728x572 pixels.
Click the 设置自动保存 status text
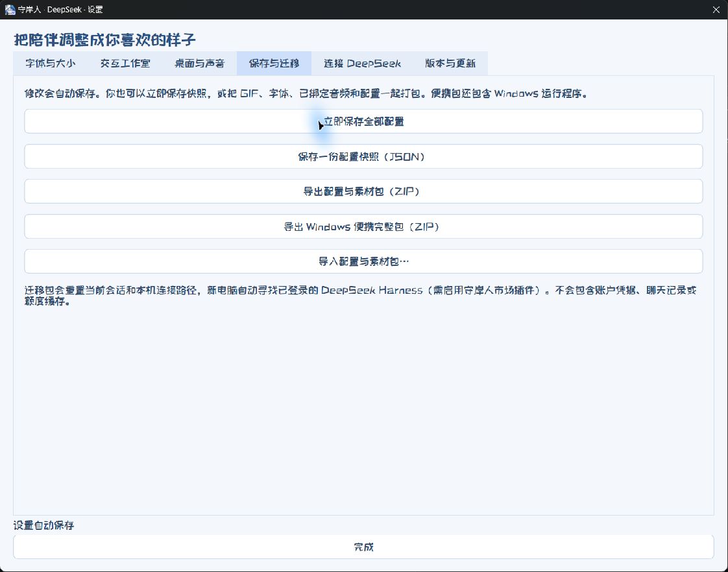click(x=43, y=525)
